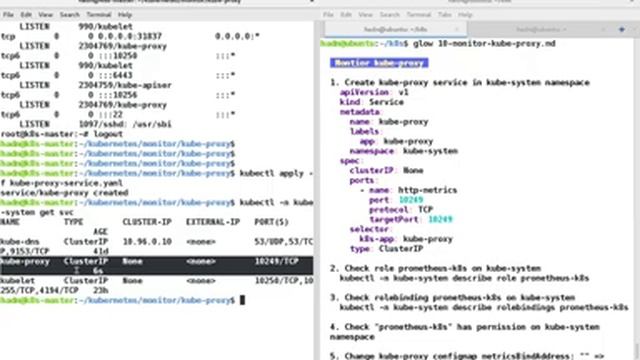Open Help menu in left terminal window
The image size is (640, 360).
coord(125,15)
